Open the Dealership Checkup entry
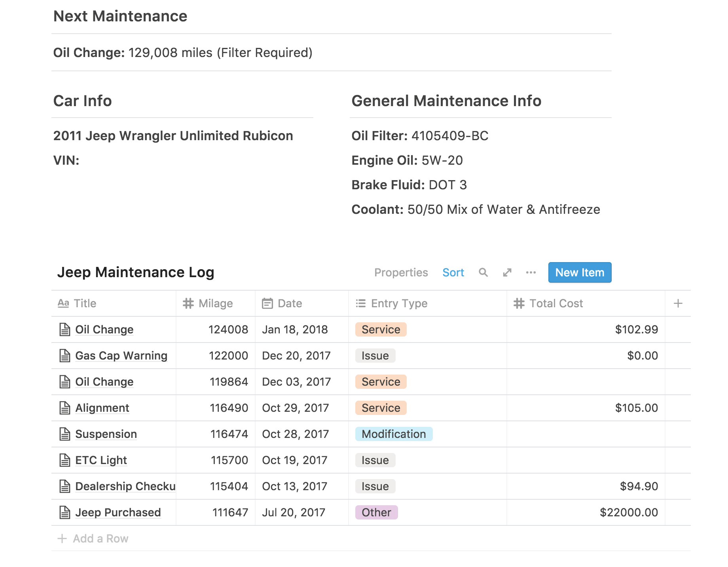The height and width of the screenshot is (567, 728). coord(125,486)
